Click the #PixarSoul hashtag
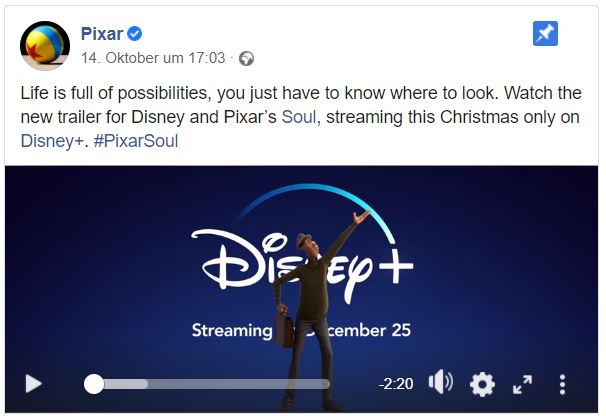Screen dimensions: 606x416 click(x=135, y=141)
